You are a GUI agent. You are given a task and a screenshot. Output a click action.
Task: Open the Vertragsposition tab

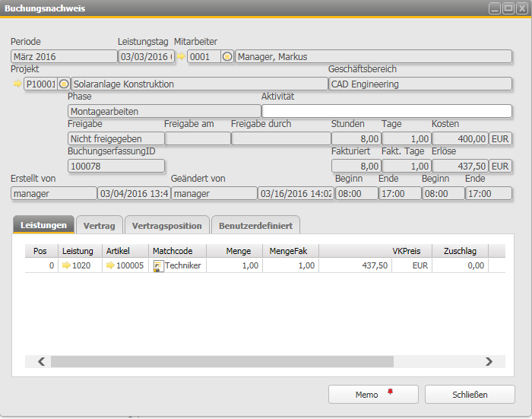point(167,225)
